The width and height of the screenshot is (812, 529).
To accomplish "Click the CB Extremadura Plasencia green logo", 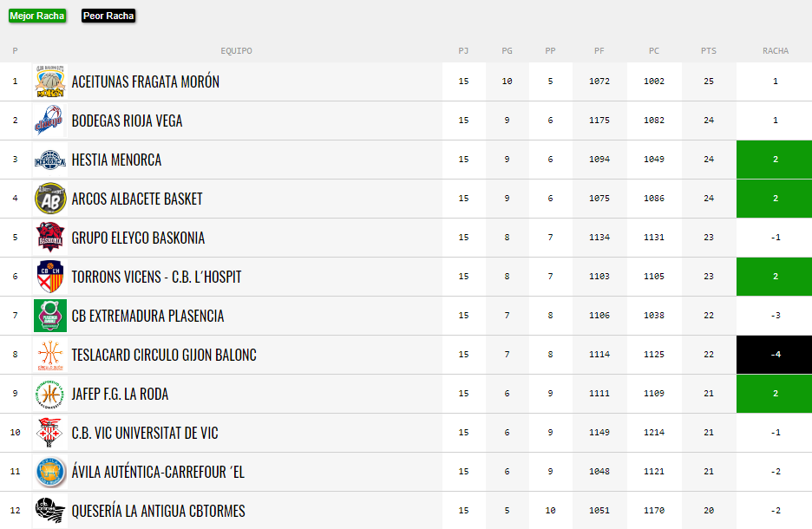I will coord(50,315).
